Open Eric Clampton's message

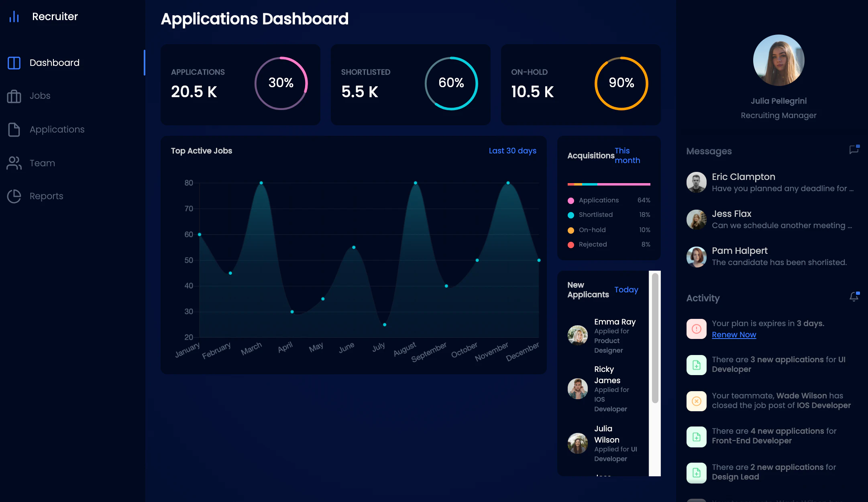tap(773, 182)
